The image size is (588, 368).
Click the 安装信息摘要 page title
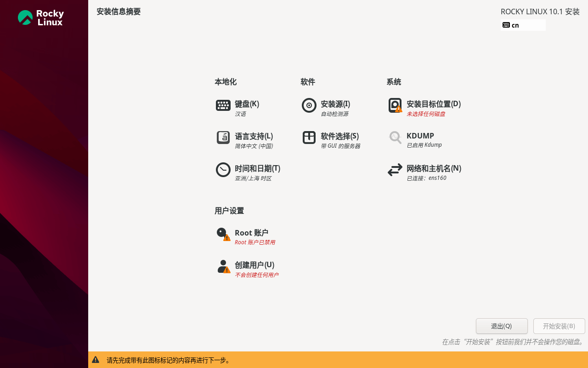tap(119, 11)
